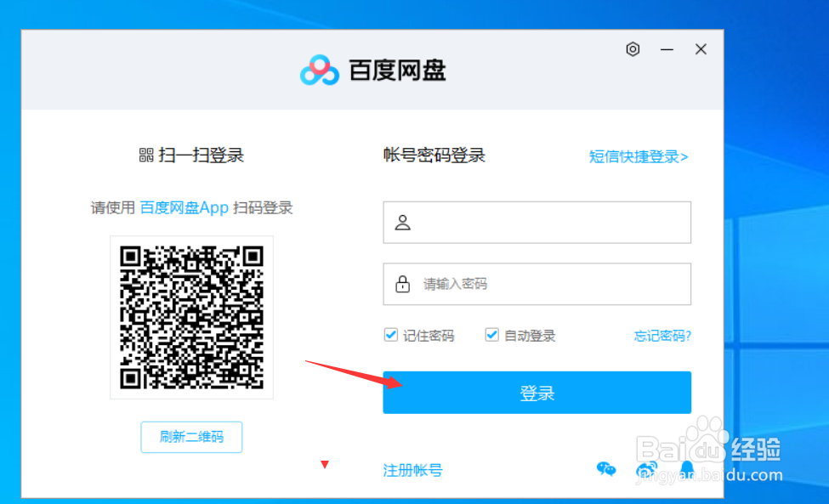Click the 刷新二维码 button
The image size is (829, 504).
[191, 437]
